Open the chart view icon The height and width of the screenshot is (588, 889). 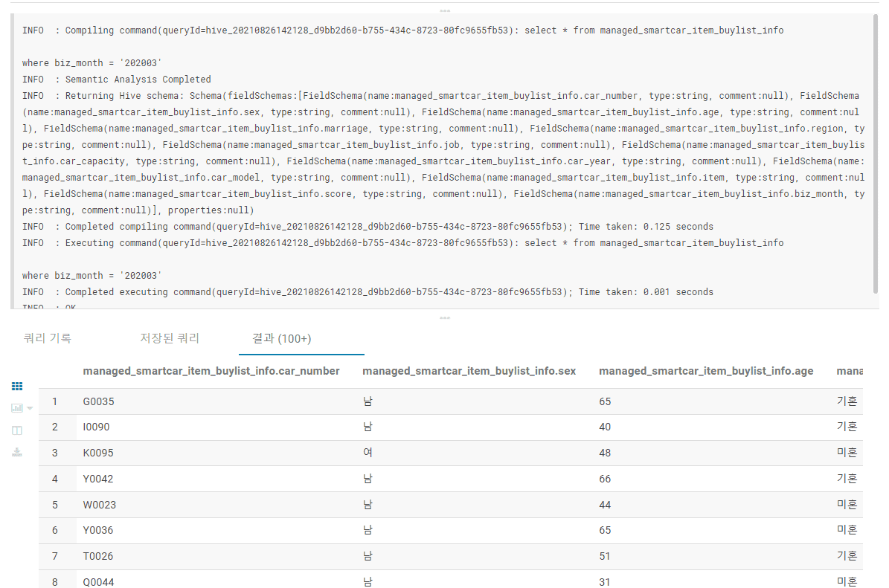[16, 408]
